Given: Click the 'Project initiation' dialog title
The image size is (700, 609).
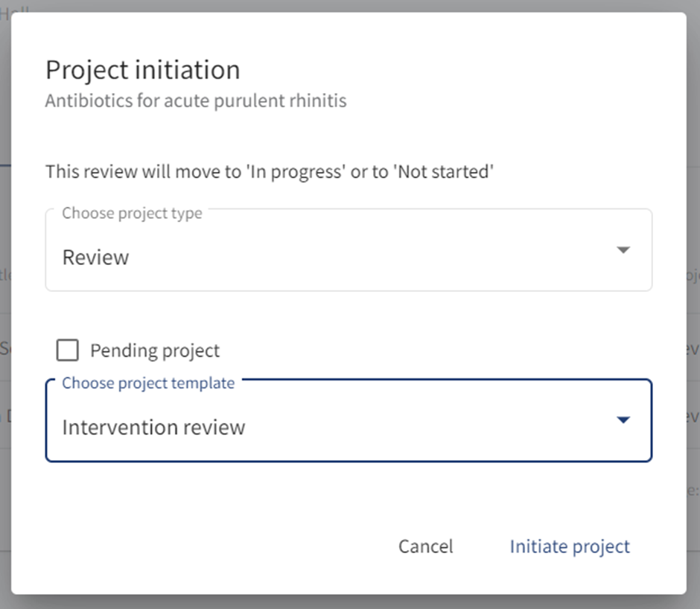Looking at the screenshot, I should [x=143, y=70].
